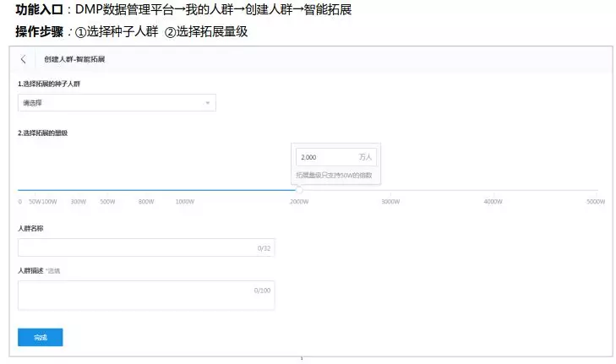This screenshot has width=616, height=364.
Task: Click the 人群名称 input field
Action: click(x=146, y=247)
